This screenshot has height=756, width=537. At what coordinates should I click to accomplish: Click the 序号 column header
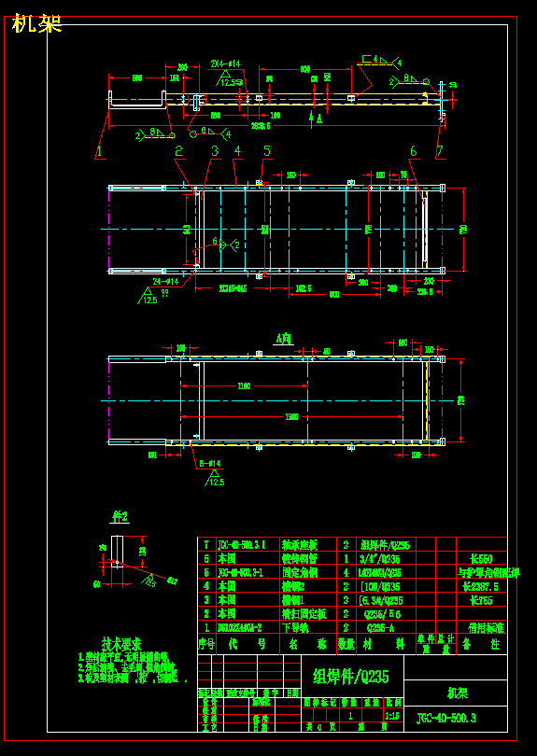point(206,645)
